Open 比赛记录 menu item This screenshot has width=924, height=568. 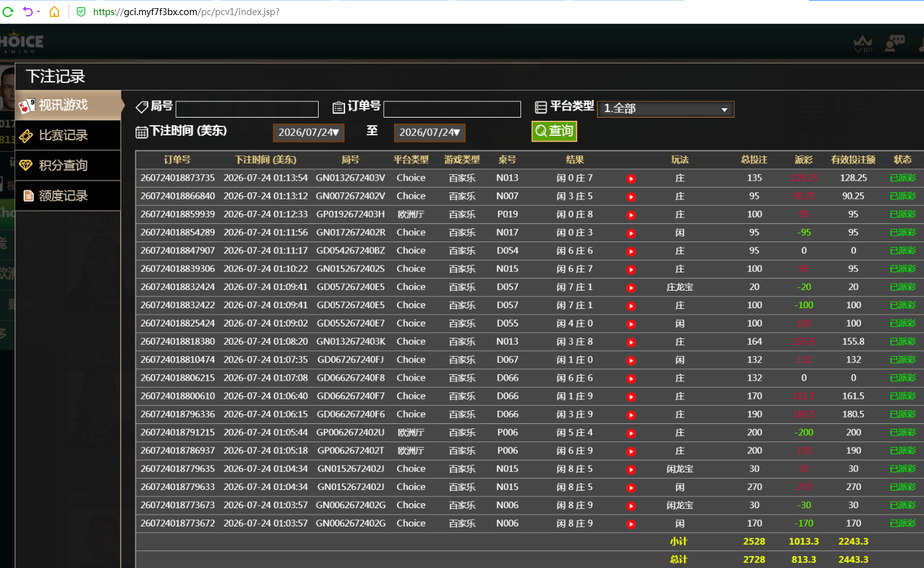(68, 135)
